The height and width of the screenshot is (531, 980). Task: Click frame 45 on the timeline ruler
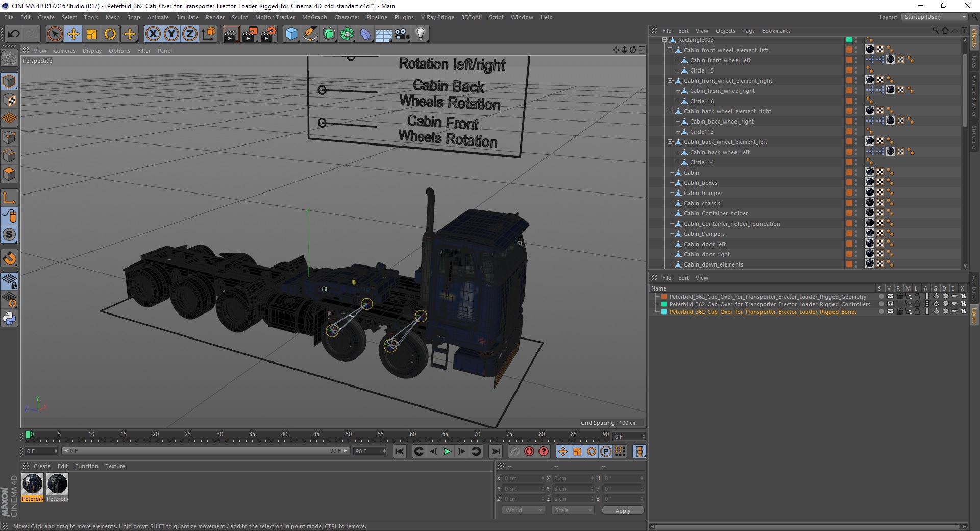(x=316, y=436)
